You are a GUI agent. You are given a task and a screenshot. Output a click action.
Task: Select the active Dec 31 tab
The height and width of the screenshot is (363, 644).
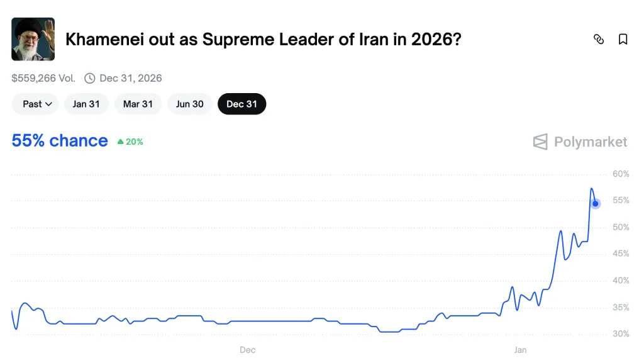tap(241, 104)
